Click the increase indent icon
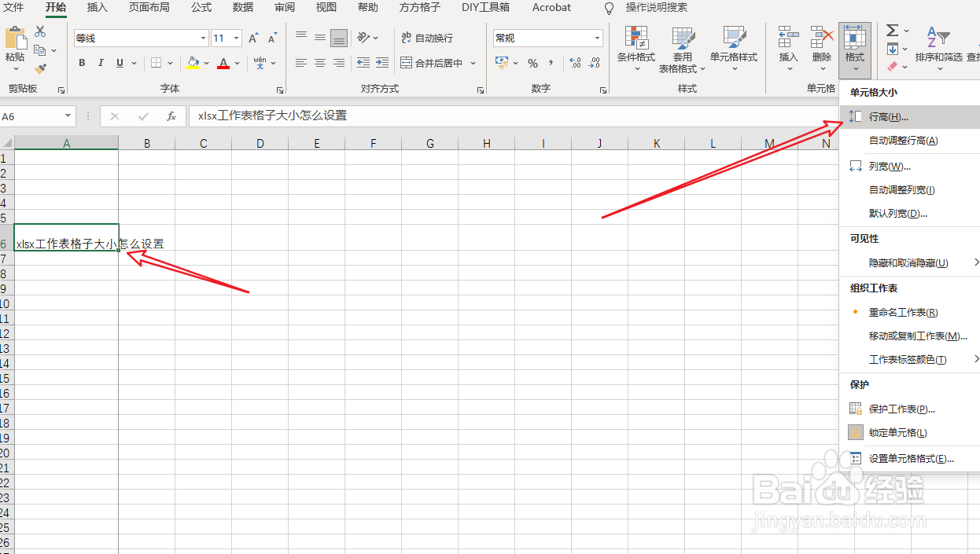980x554 pixels. (x=381, y=63)
